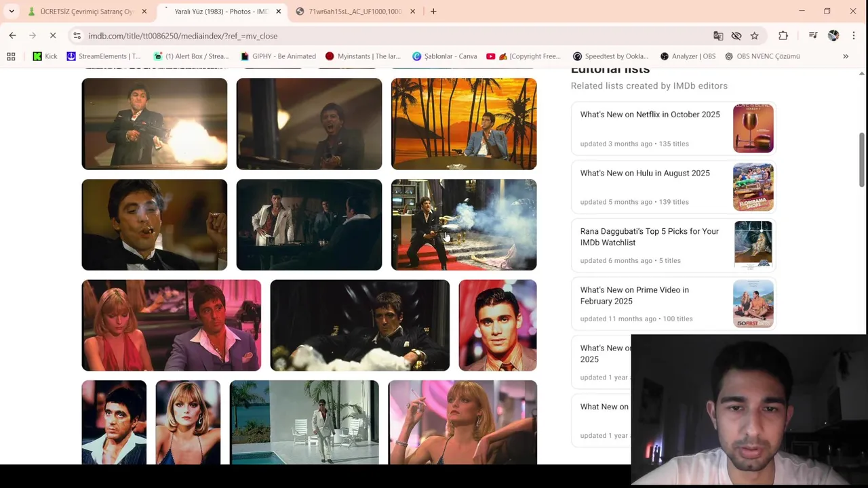The image size is (868, 488).
Task: Show more bookmarks with the chevron
Action: (846, 56)
